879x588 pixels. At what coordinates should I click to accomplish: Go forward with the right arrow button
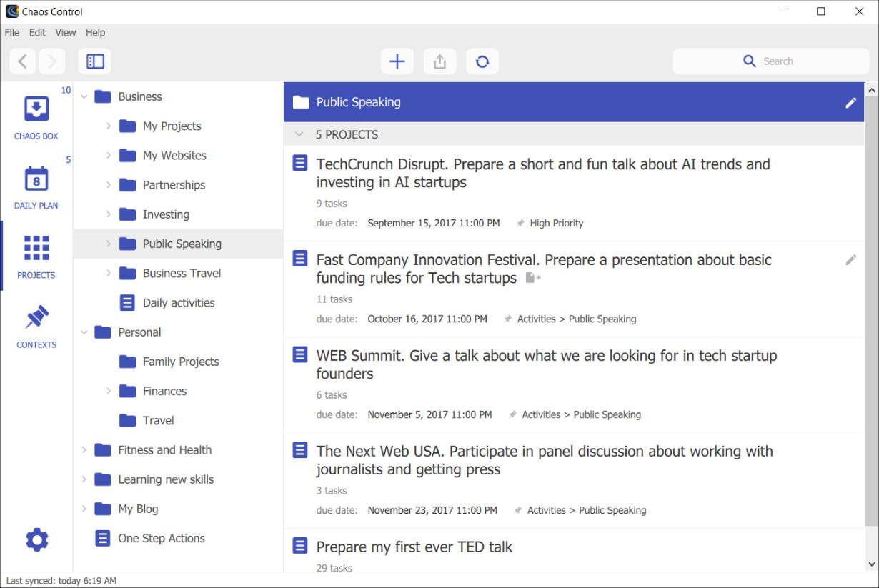[x=52, y=61]
